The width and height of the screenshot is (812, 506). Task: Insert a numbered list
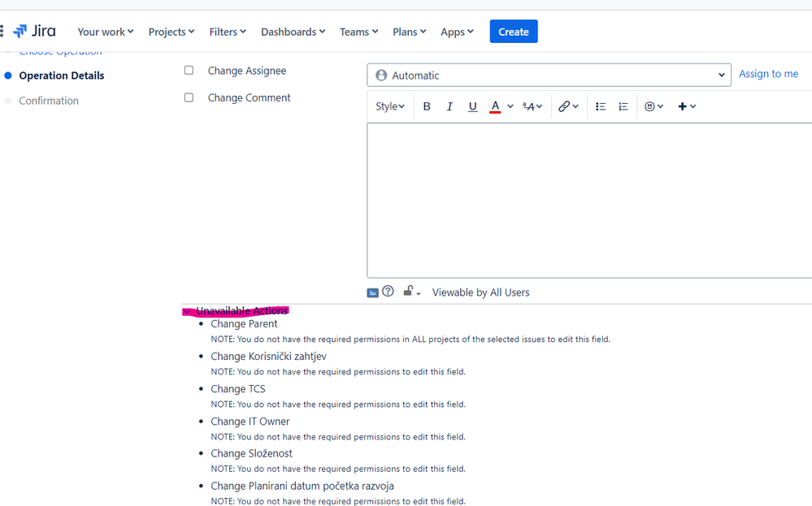point(623,106)
